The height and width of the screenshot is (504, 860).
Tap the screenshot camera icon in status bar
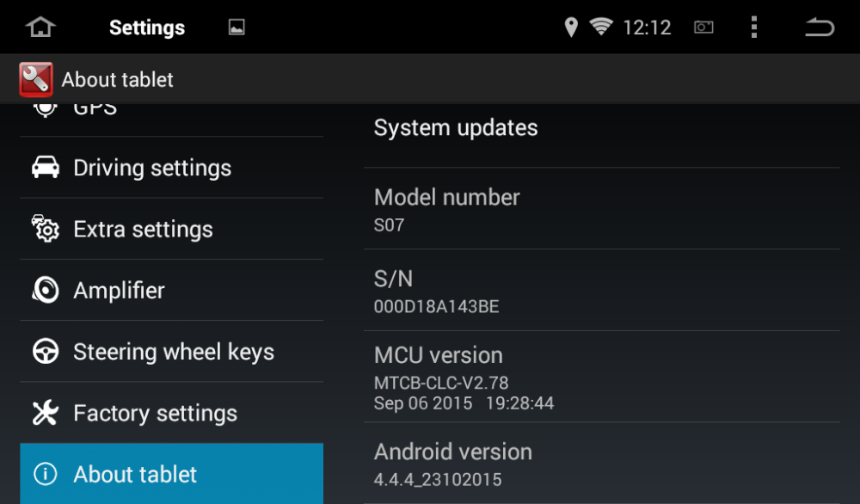click(703, 27)
